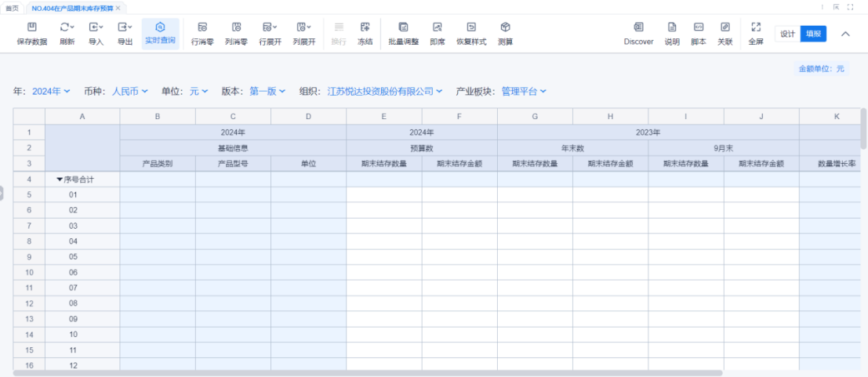Viewport: 868px width, 377px height.
Task: Switch to 设计 design mode
Action: tap(787, 34)
